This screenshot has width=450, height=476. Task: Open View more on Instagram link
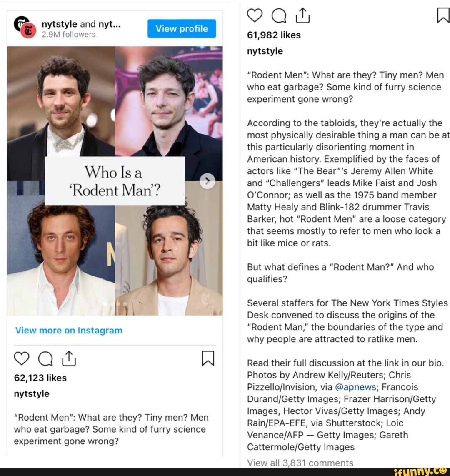69,330
